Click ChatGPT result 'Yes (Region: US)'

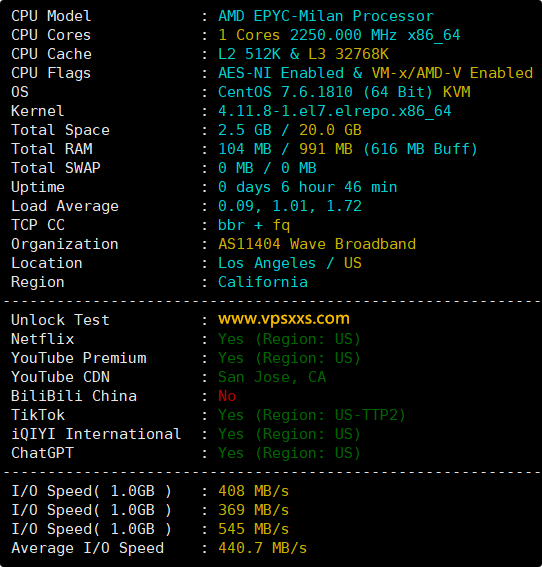tap(289, 453)
